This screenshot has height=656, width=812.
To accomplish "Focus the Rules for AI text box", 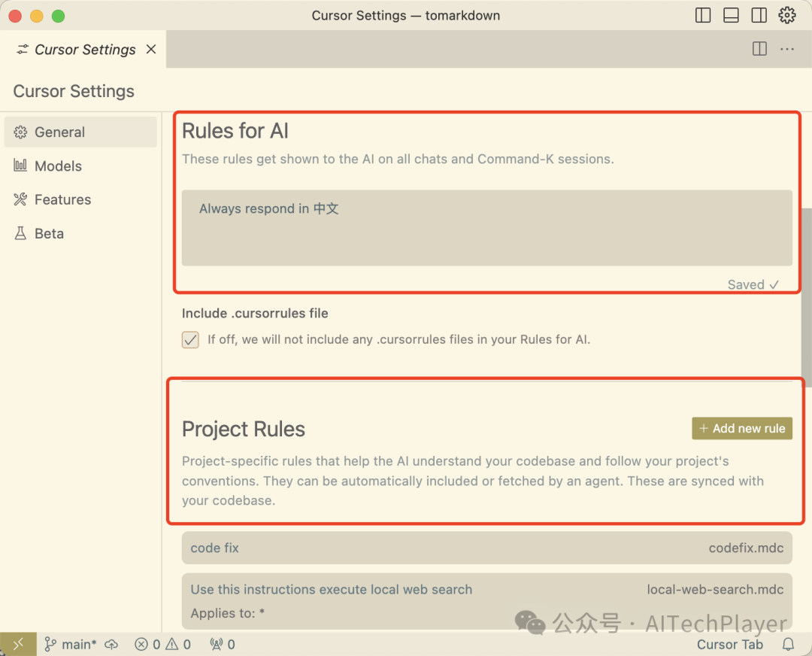I will pos(486,228).
